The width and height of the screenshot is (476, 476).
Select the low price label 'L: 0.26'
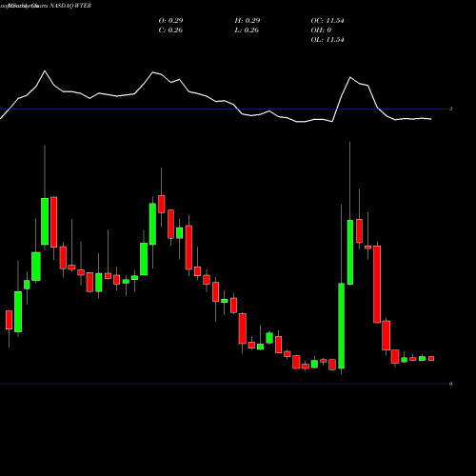247,30
